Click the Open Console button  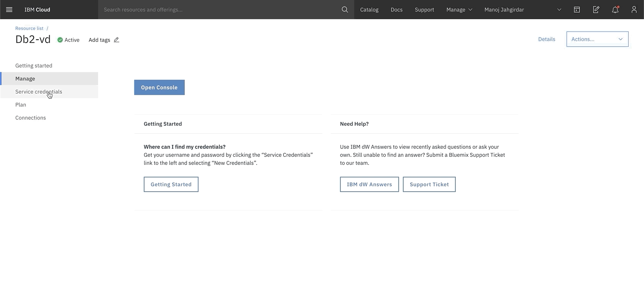pos(159,87)
